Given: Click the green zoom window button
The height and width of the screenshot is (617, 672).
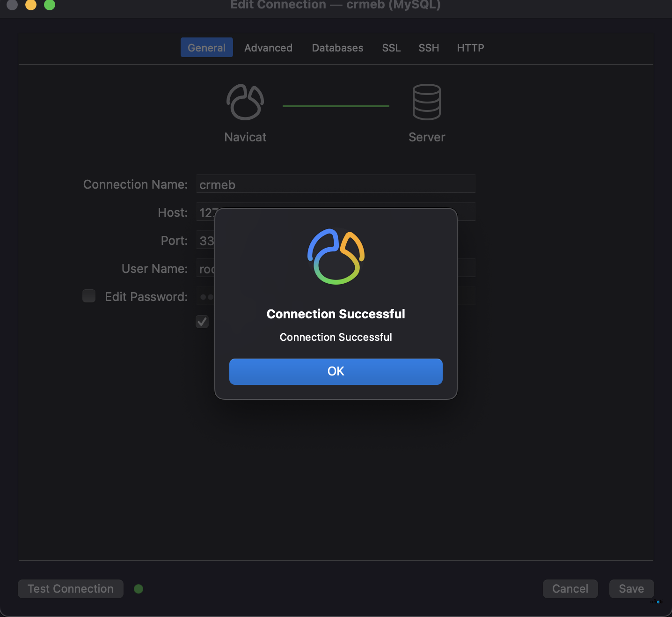Looking at the screenshot, I should (50, 5).
